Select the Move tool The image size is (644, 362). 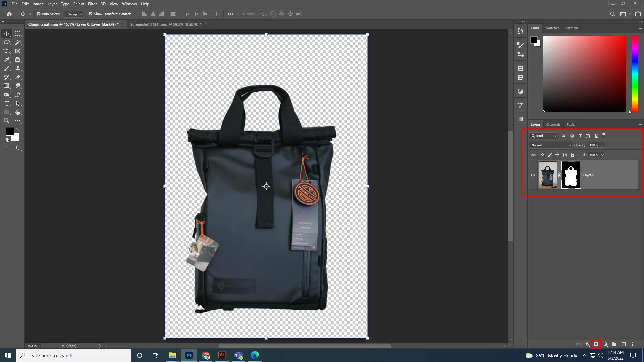6,34
